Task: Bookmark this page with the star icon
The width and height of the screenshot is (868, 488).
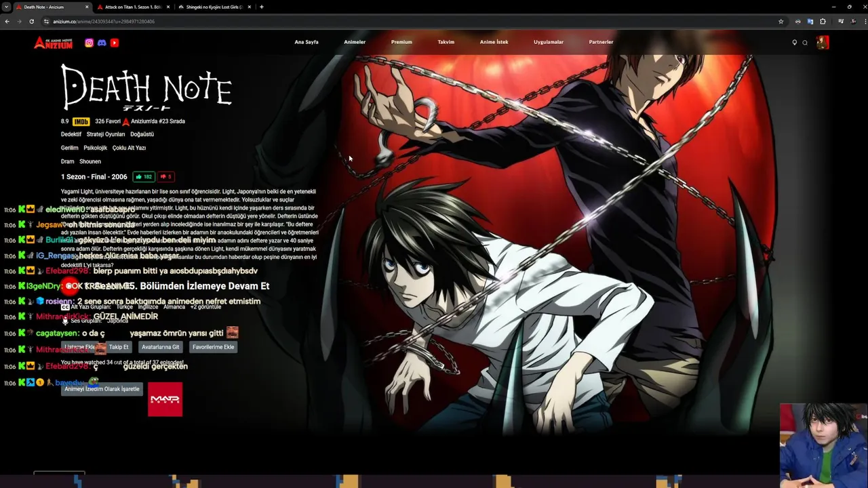Action: pyautogui.click(x=781, y=22)
